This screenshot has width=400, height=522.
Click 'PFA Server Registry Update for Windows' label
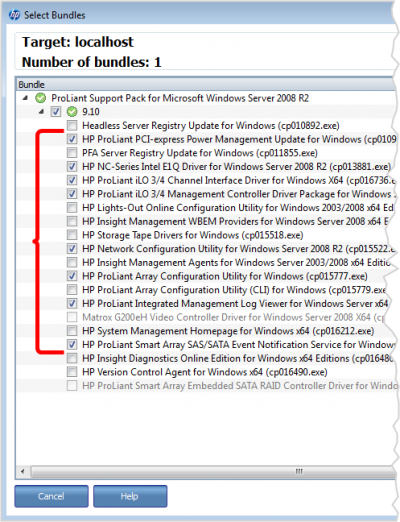200,153
